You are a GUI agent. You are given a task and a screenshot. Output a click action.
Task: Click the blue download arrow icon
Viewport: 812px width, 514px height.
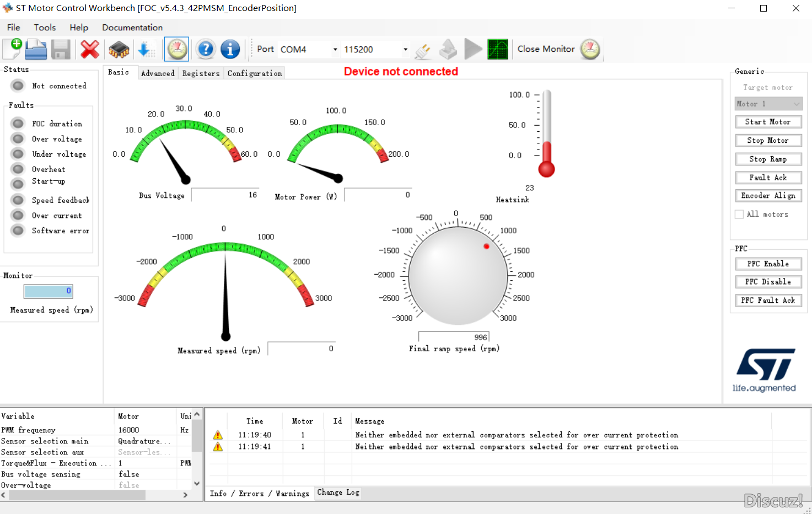pos(145,50)
